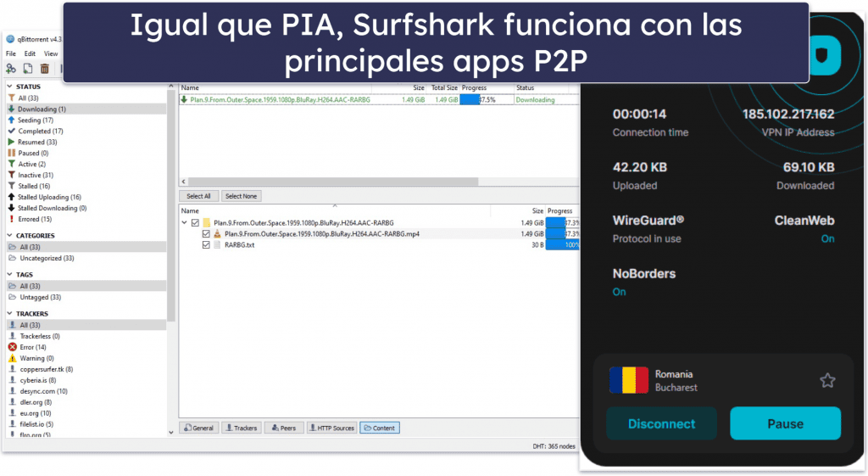868x476 pixels.
Task: Filter by Stalled Uploading (16) status
Action: (x=49, y=197)
